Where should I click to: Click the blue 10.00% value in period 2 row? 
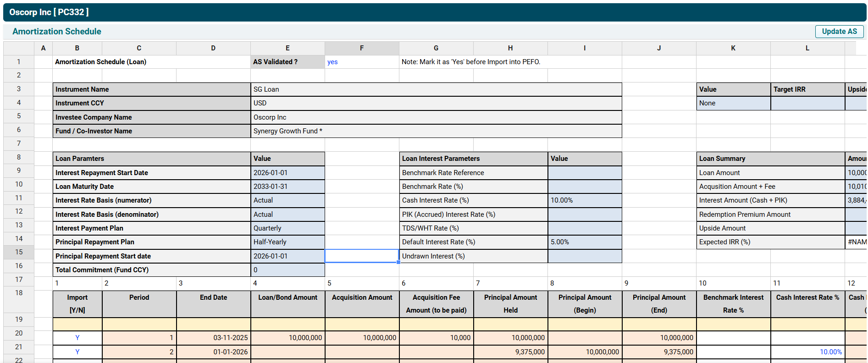830,352
